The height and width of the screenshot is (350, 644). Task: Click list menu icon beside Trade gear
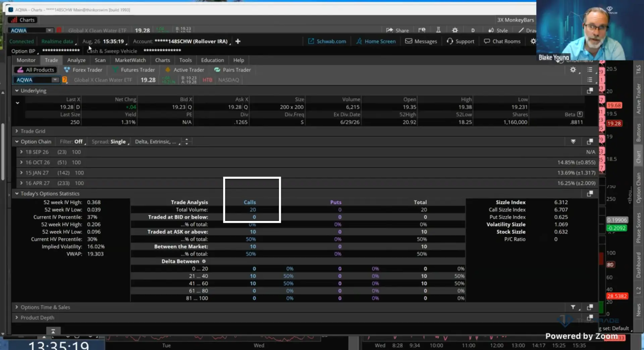590,70
